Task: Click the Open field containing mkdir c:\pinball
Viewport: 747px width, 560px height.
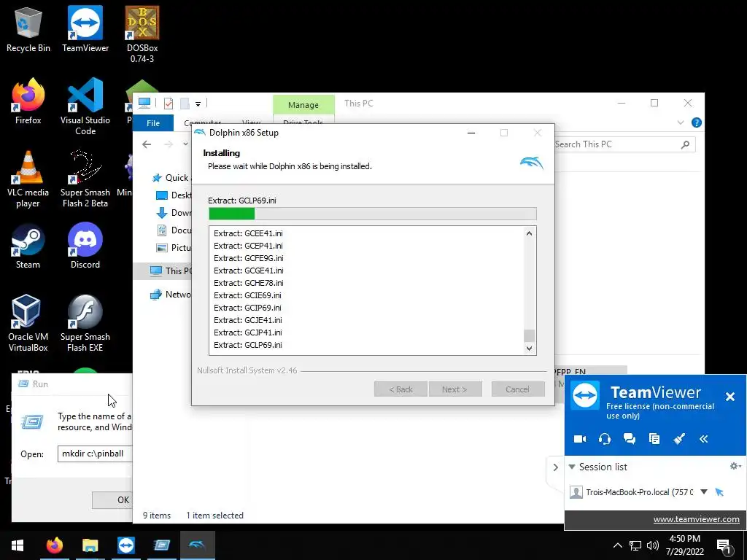Action: pos(95,454)
